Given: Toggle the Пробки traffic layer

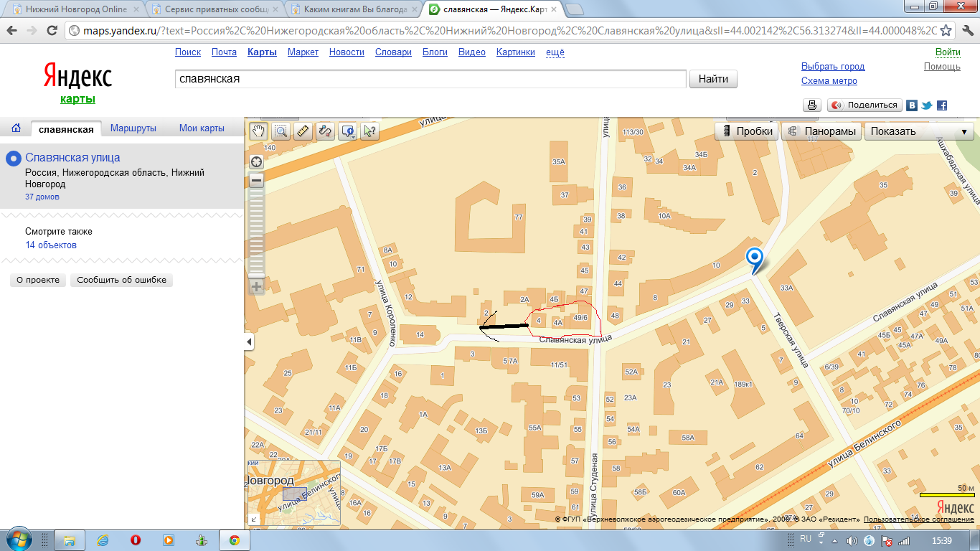Looking at the screenshot, I should 747,131.
